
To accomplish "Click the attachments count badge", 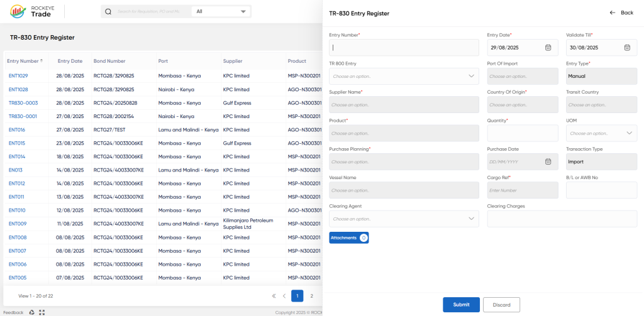I will [x=364, y=237].
